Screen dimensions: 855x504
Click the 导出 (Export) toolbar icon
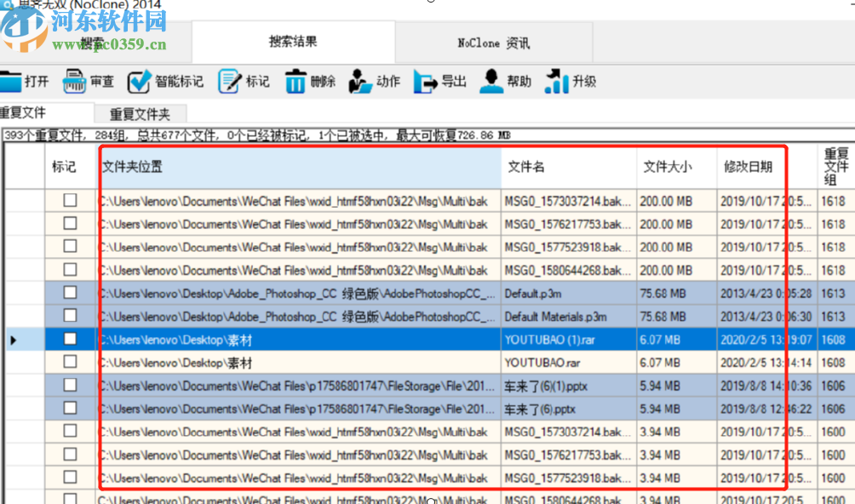click(x=425, y=82)
